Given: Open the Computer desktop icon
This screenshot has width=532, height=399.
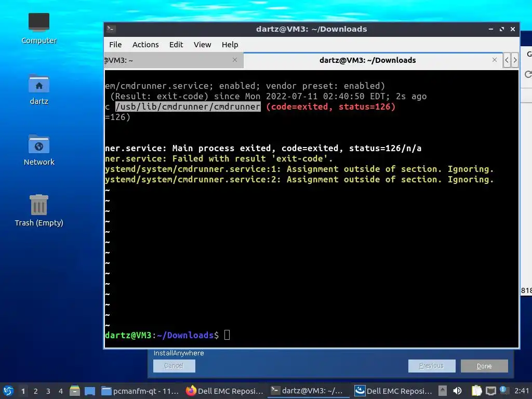Looking at the screenshot, I should (x=39, y=29).
